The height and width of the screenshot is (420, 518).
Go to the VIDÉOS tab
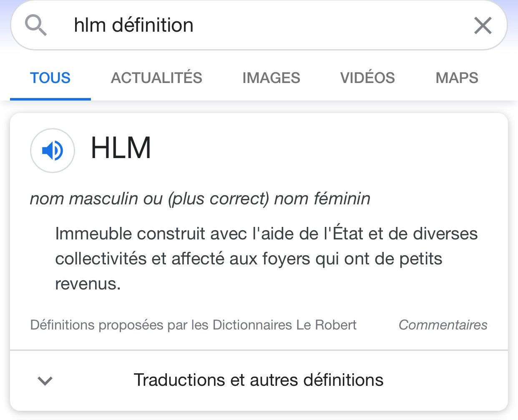pos(367,78)
